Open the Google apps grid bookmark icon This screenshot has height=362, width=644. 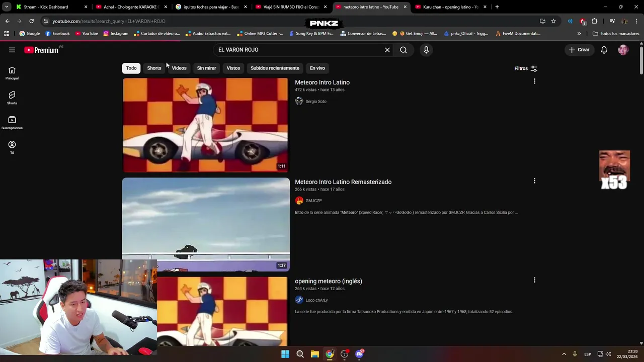point(7,34)
